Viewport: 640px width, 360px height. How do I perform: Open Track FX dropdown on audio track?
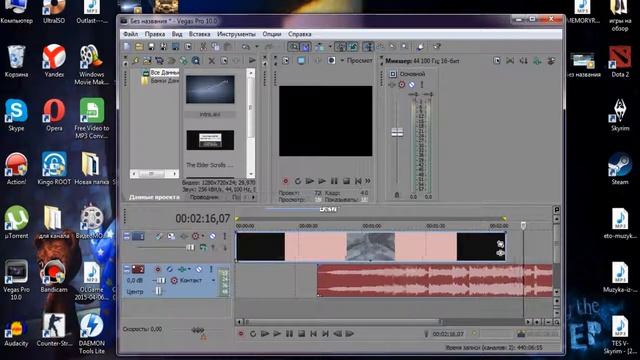tap(189, 269)
